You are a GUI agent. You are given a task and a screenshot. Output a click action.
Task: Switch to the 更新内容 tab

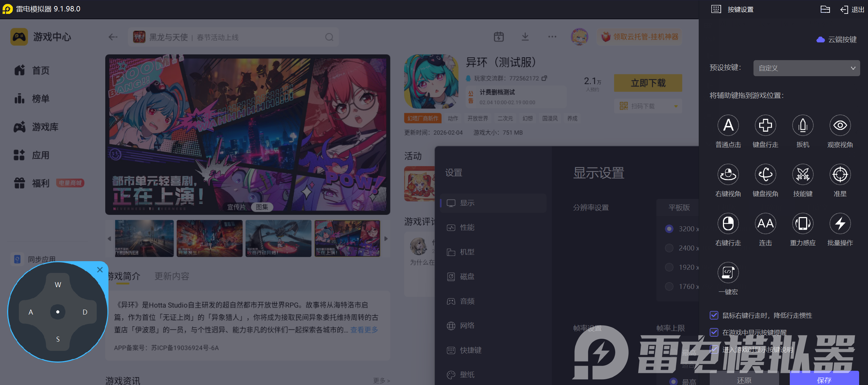coord(172,276)
